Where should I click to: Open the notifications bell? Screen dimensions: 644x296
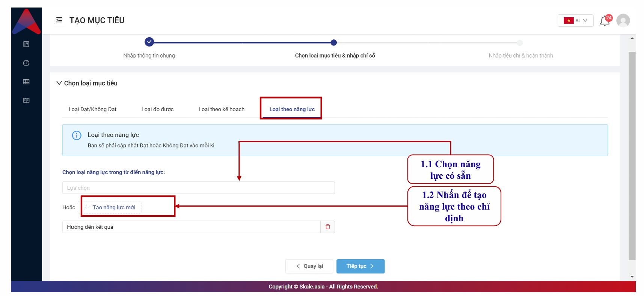605,21
